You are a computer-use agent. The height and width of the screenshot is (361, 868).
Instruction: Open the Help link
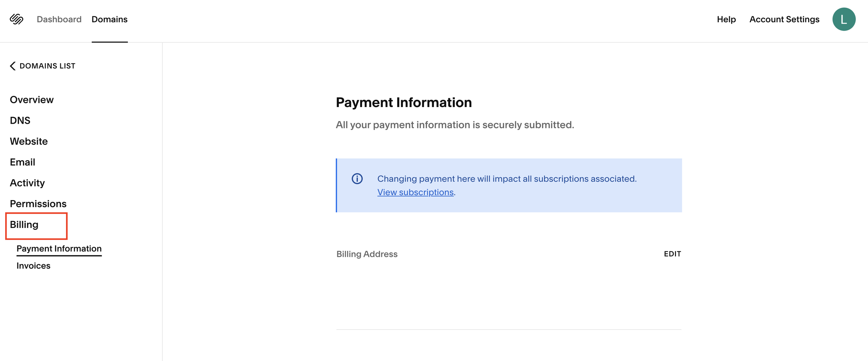pos(726,19)
